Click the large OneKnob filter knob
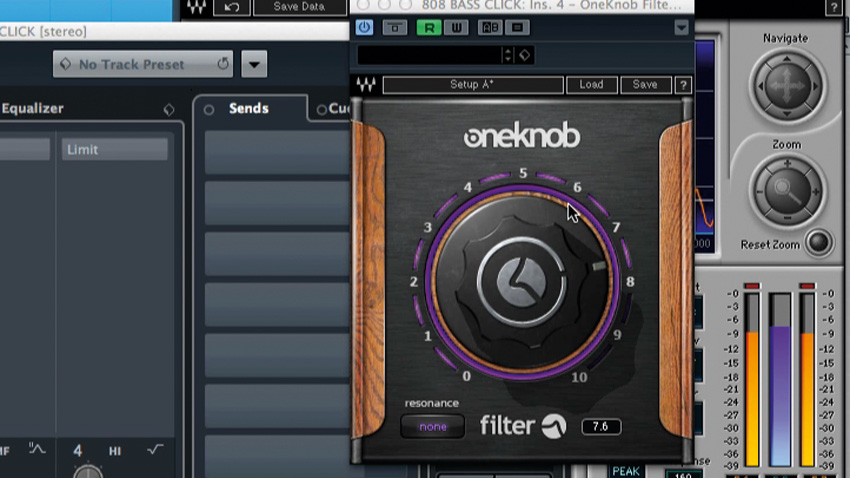Image resolution: width=850 pixels, height=478 pixels. coord(522,282)
